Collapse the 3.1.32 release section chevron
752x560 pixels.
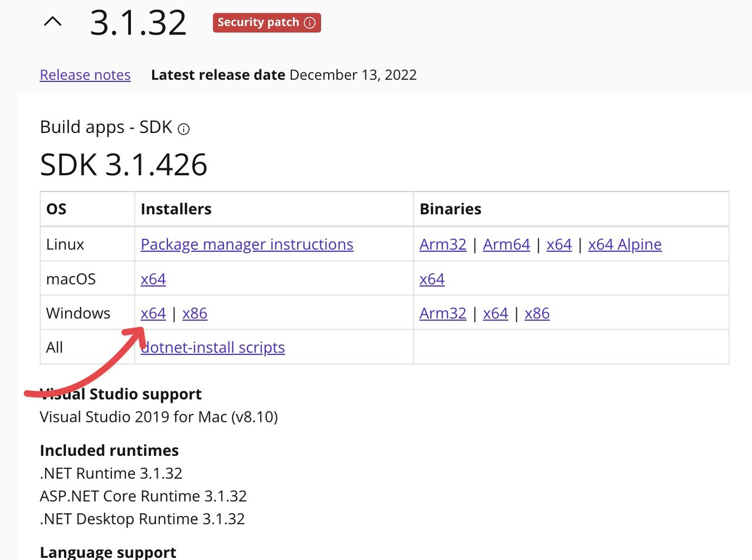[x=53, y=22]
